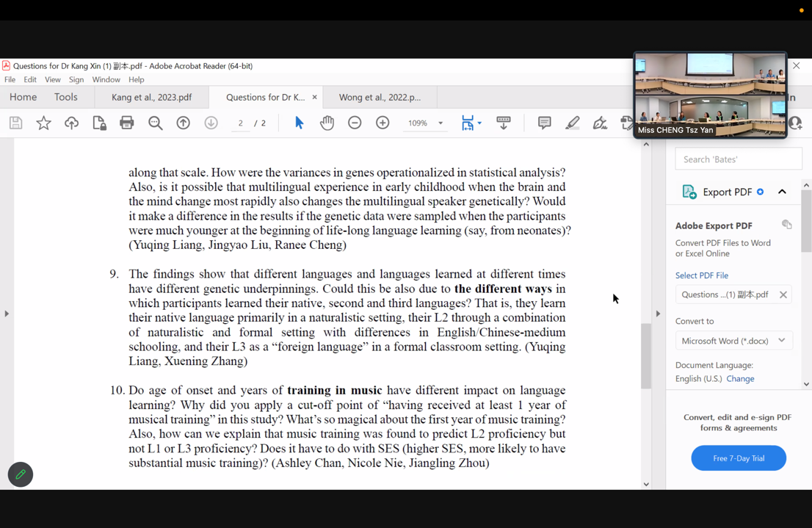Collapse the Export PDF panel chevron
The image size is (812, 528).
[782, 192]
